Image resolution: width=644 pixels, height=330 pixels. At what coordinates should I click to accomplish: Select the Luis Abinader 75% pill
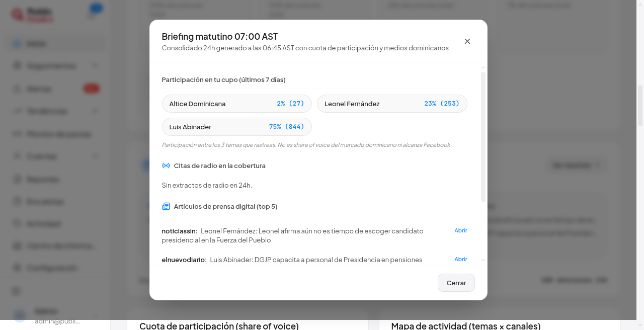click(237, 127)
